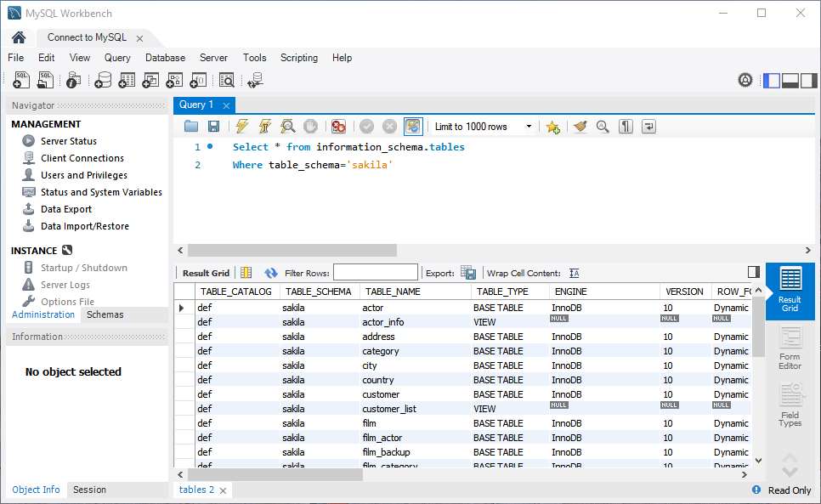Execute the query with lightning bolt
821x504 pixels.
[242, 126]
